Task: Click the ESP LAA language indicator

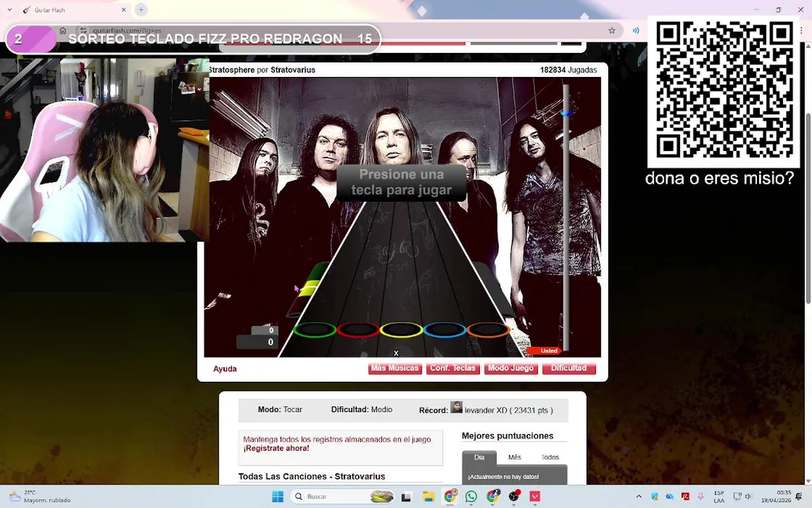Action: 719,497
